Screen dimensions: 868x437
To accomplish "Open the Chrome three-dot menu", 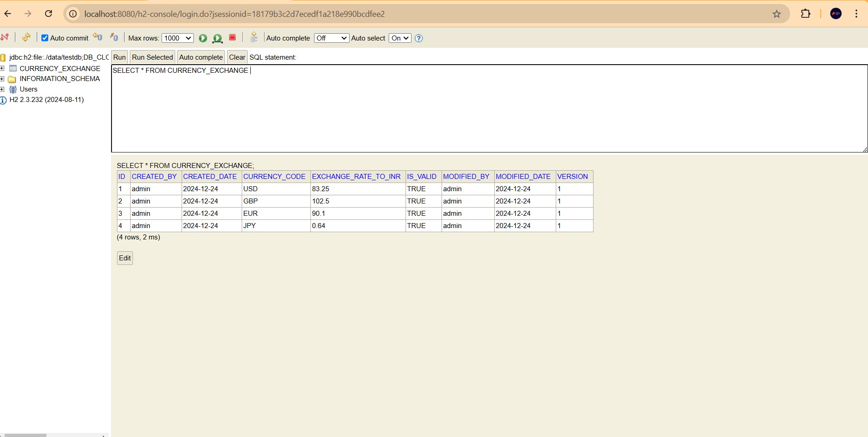I will pyautogui.click(x=857, y=14).
